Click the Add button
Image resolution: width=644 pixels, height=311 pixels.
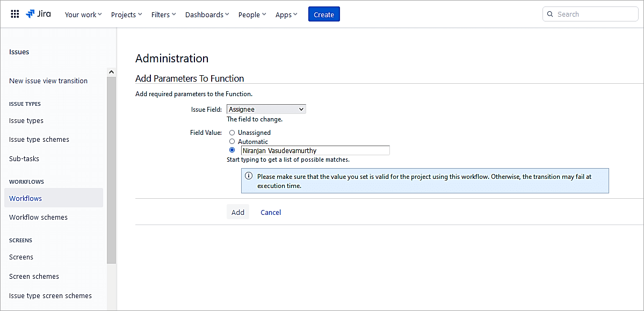tap(237, 212)
